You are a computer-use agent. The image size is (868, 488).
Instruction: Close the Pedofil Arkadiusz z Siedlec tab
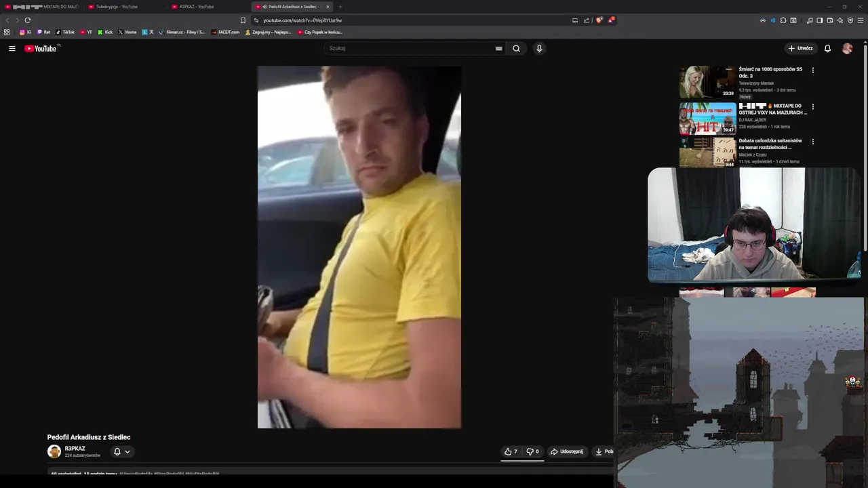pyautogui.click(x=328, y=7)
